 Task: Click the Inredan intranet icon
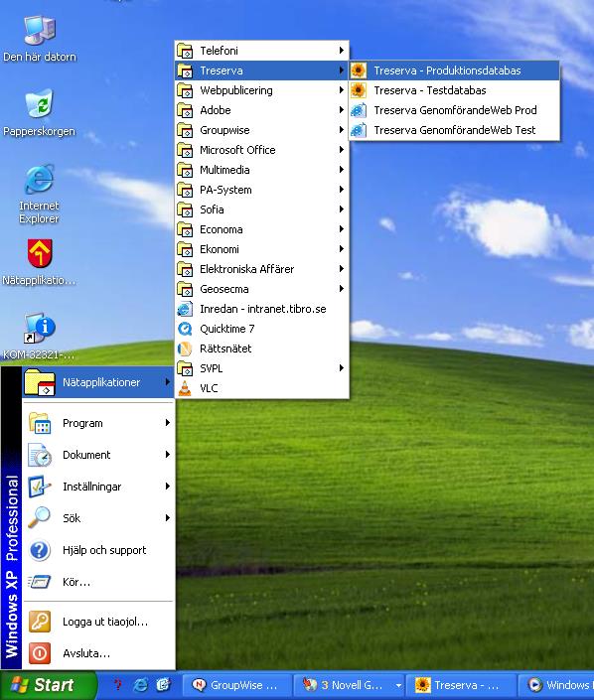coord(185,309)
